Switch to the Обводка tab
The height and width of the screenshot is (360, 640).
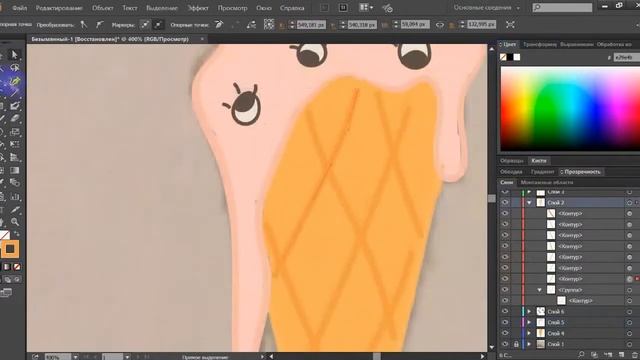pos(511,172)
